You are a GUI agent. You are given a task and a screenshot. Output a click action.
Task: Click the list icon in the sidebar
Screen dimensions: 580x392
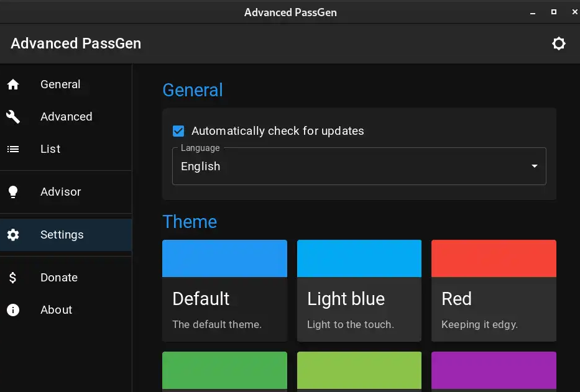click(13, 149)
